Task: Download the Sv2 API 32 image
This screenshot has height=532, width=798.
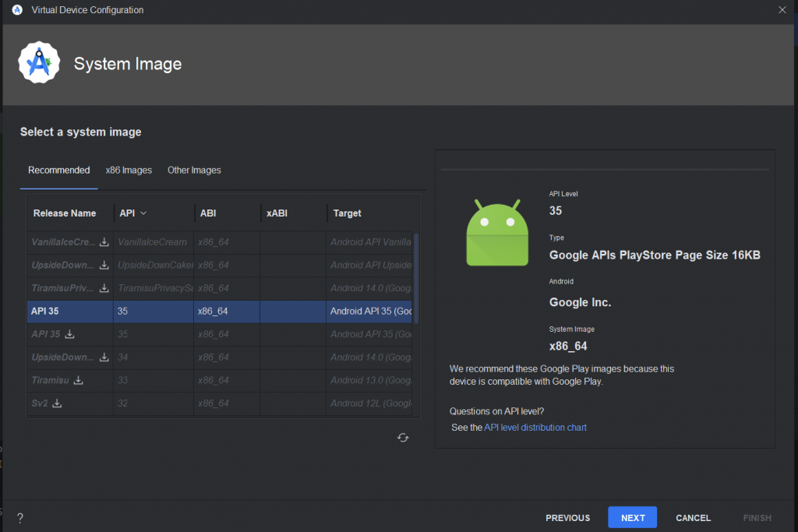Action: tap(57, 403)
